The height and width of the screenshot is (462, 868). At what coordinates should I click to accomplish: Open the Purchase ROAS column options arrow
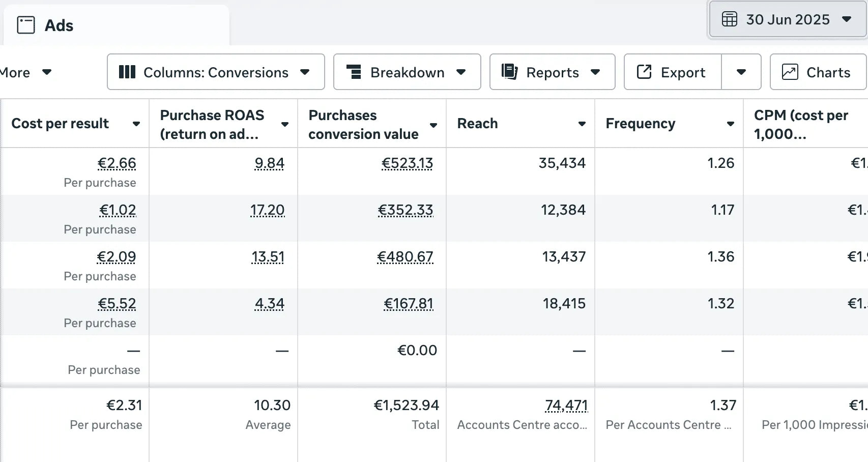click(x=285, y=124)
